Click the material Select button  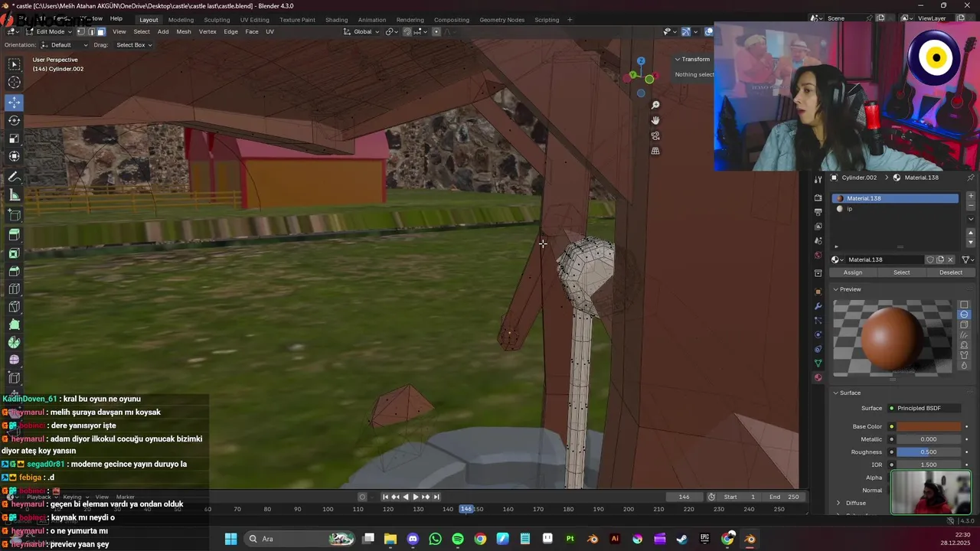(902, 272)
